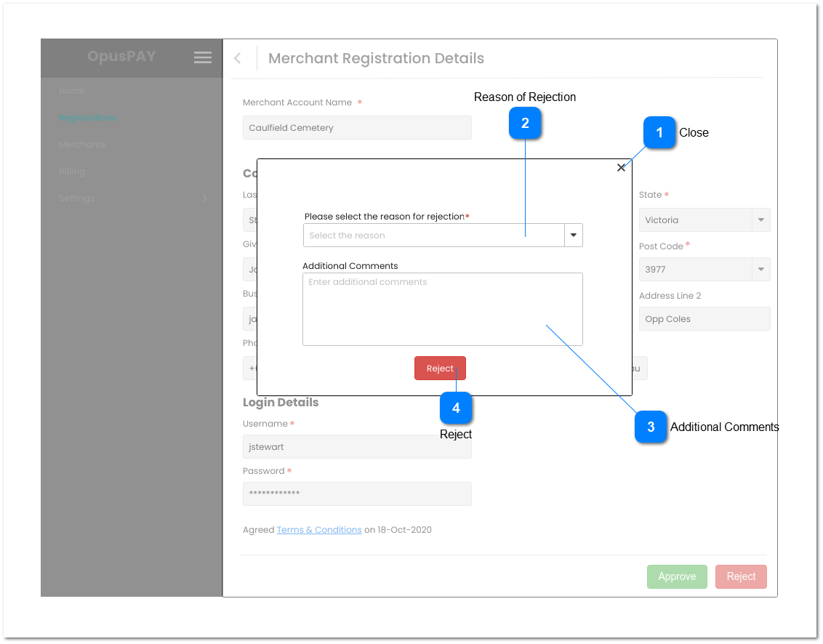Click the Reject button at the bottom right

point(741,576)
